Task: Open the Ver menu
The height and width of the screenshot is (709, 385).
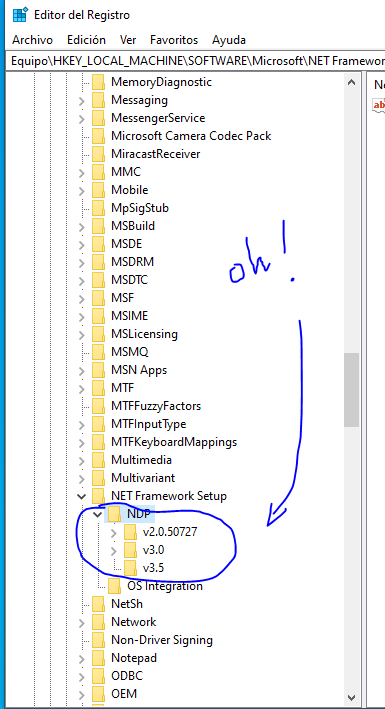Action: point(128,40)
